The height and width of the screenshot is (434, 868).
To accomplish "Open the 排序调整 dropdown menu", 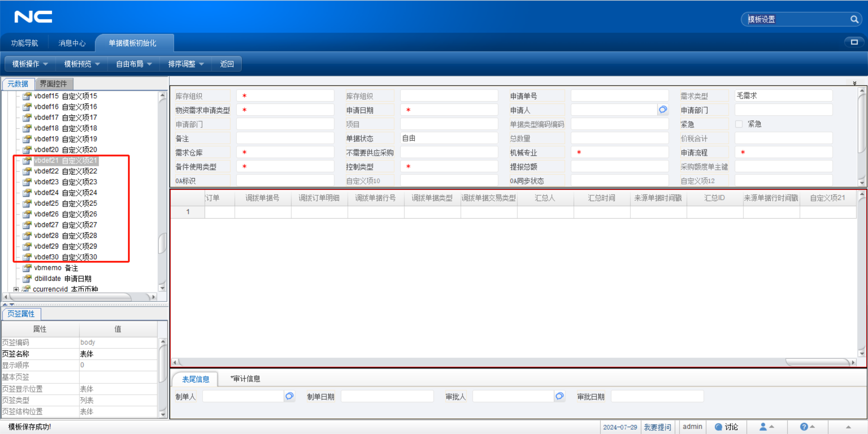I will click(186, 64).
